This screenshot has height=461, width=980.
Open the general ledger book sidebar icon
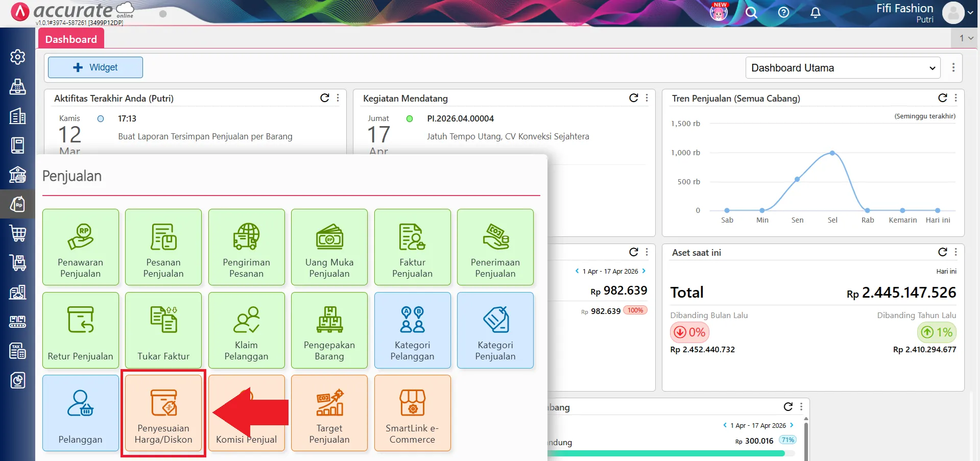(x=17, y=145)
